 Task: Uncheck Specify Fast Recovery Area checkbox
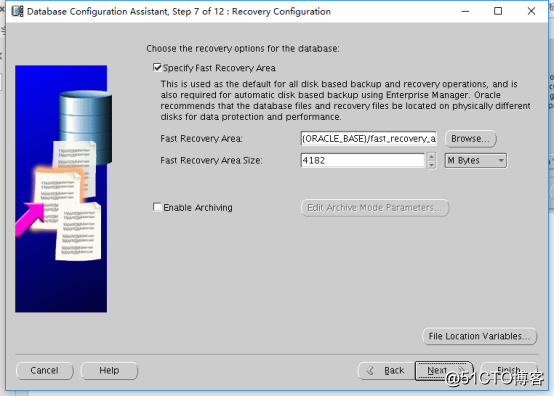[x=157, y=67]
